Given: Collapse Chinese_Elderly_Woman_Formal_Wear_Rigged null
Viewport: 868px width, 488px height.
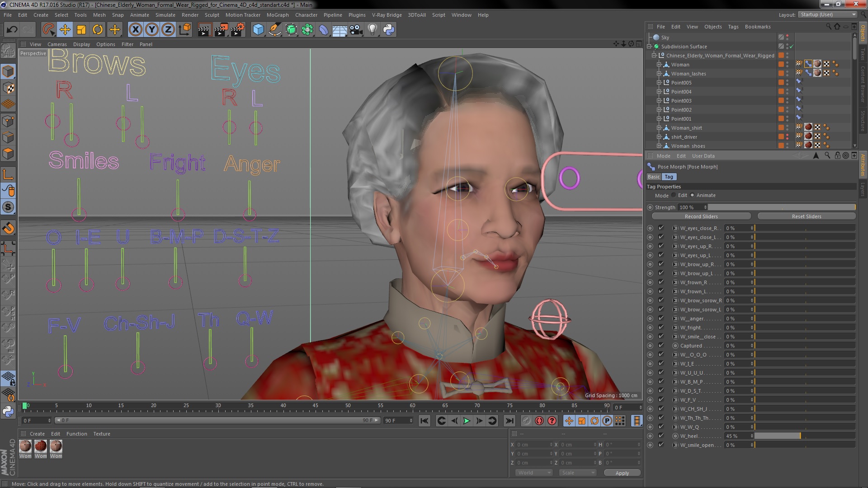Looking at the screenshot, I should 654,56.
